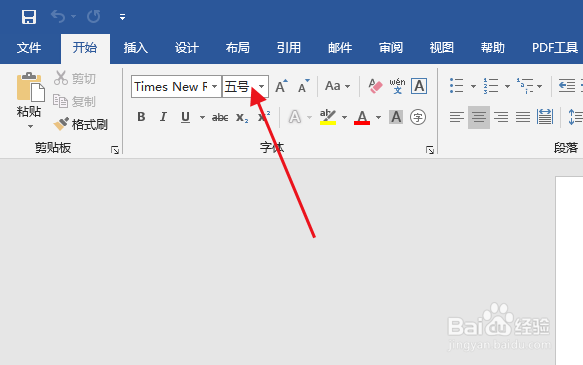Image resolution: width=583 pixels, height=365 pixels.
Task: Open the multilevel list dropdown arrow
Action: [x=539, y=87]
